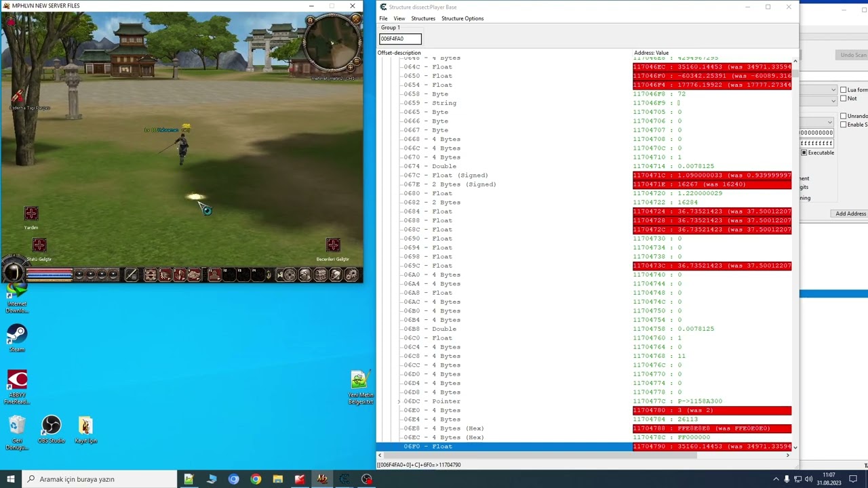Open the inventory chest icon in game bar
Image resolution: width=868 pixels, height=488 pixels.
click(321, 274)
